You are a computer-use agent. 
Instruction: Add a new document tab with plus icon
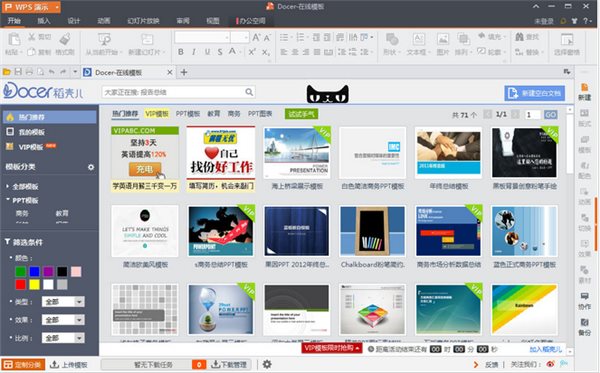pos(184,72)
